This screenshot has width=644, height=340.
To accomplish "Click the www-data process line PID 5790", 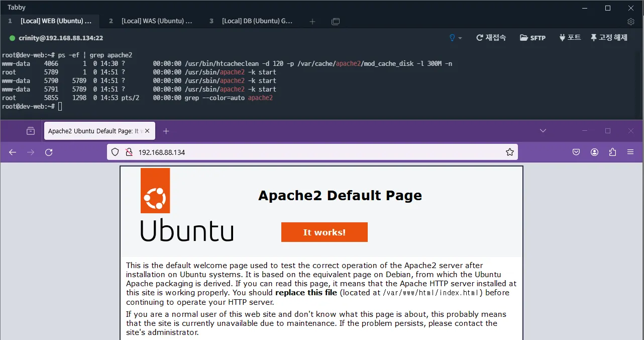I will coord(139,81).
